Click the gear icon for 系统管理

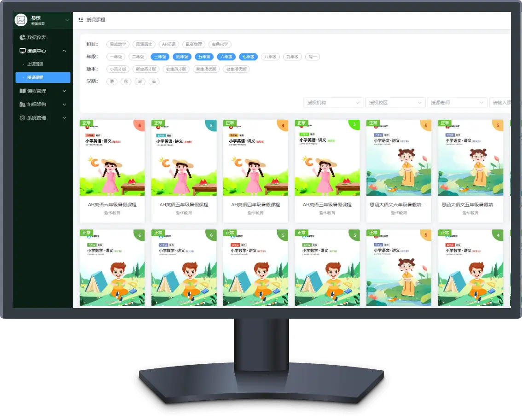(x=23, y=118)
